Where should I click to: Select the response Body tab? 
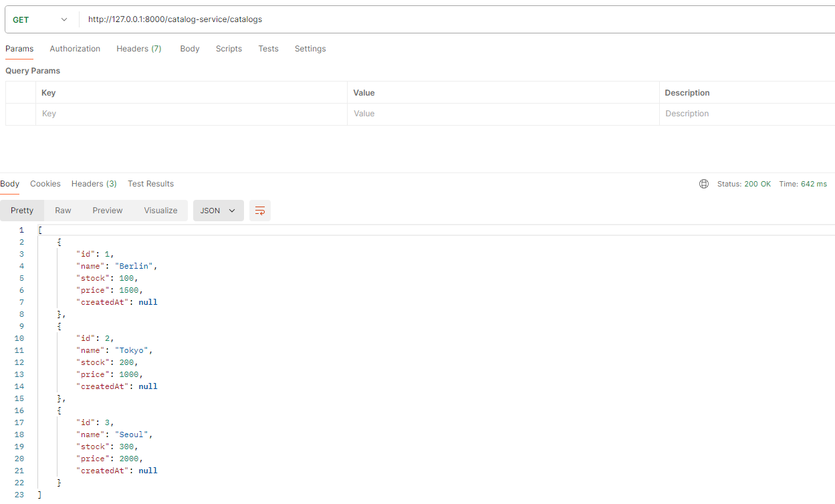(x=10, y=184)
